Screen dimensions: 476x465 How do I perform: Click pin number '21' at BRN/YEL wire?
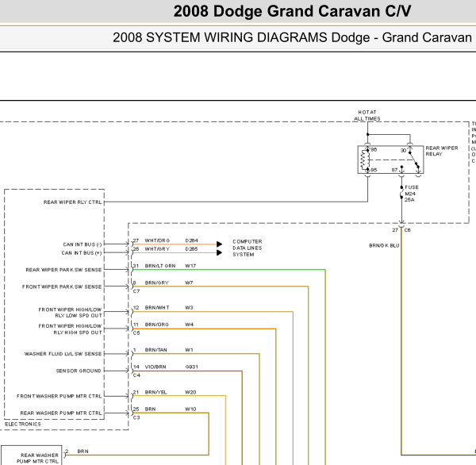(x=136, y=392)
